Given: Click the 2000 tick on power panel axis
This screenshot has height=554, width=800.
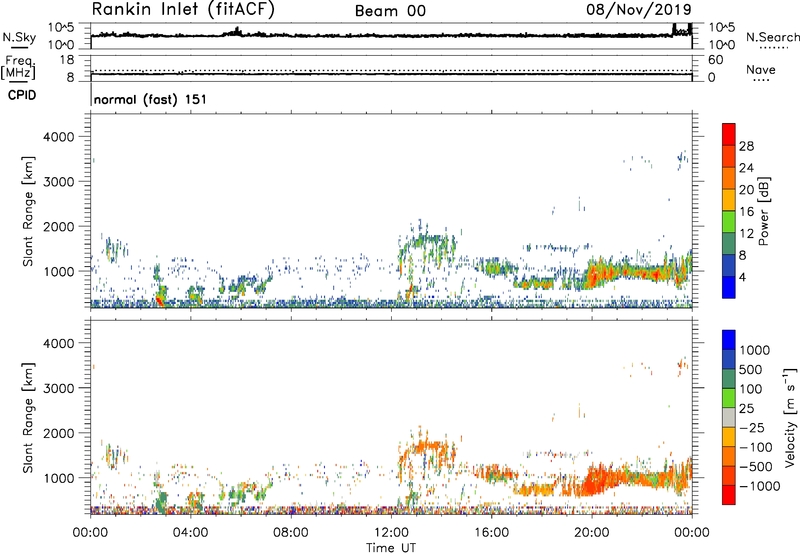Looking at the screenshot, I should [x=58, y=226].
